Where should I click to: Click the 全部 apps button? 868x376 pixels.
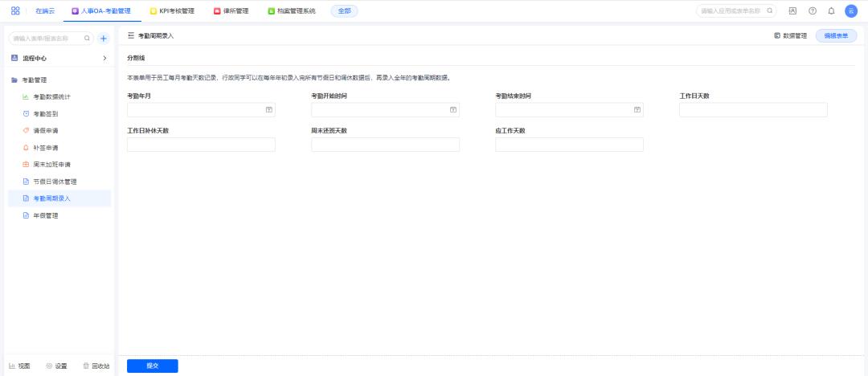pyautogui.click(x=344, y=10)
